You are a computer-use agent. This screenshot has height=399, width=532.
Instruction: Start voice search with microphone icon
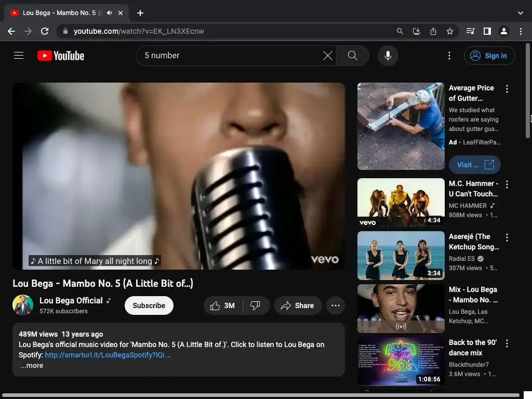(x=388, y=56)
